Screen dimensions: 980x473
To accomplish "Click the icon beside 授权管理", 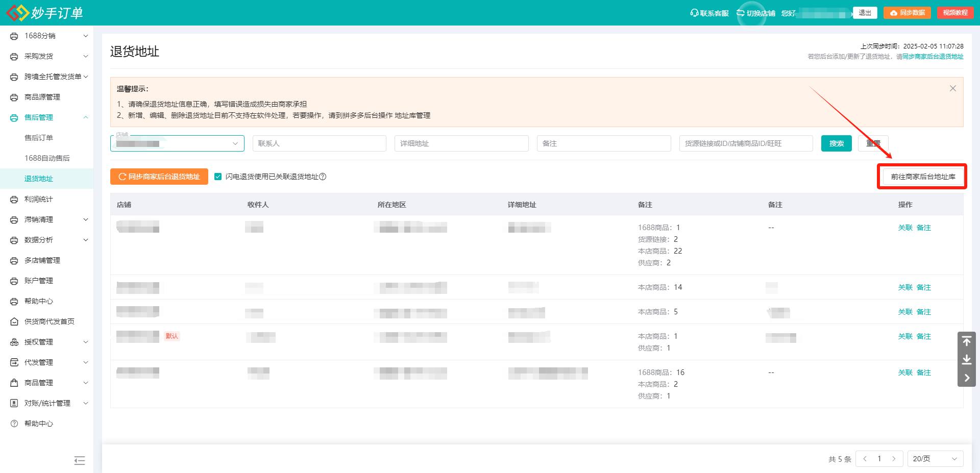I will click(14, 342).
